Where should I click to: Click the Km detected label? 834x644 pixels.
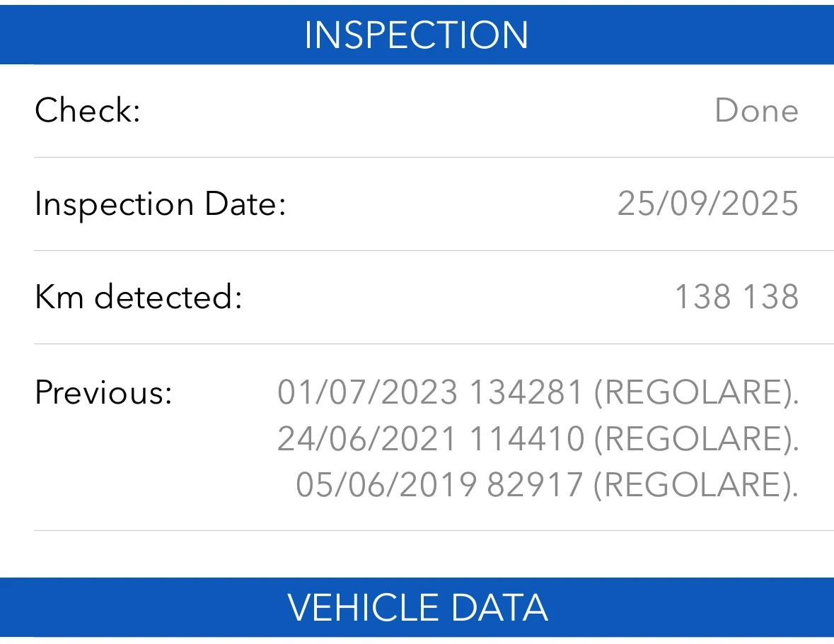coord(139,298)
